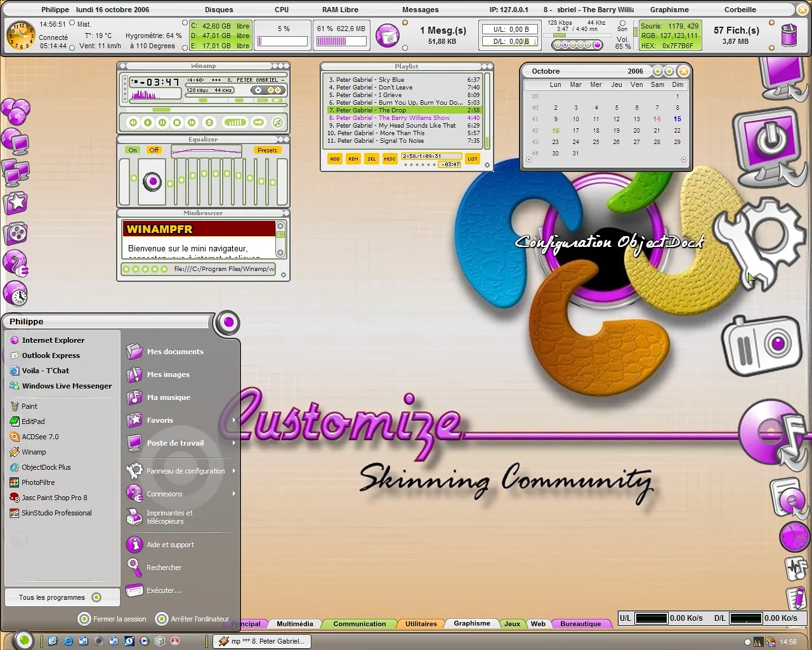
Task: Pause playback in Winamp
Action: click(x=162, y=123)
